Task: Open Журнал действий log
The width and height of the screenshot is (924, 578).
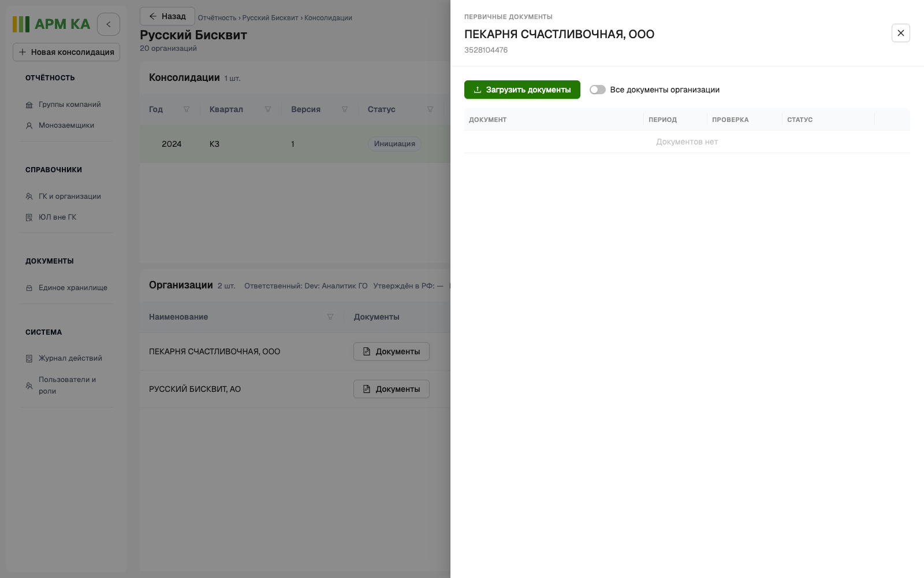Action: tap(70, 358)
